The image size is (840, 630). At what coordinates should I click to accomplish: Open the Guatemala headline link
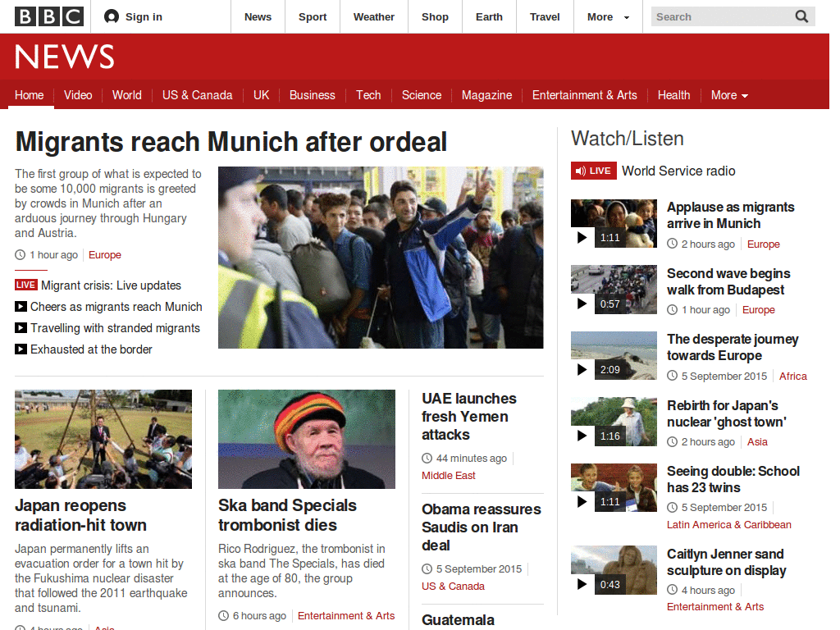point(458,620)
